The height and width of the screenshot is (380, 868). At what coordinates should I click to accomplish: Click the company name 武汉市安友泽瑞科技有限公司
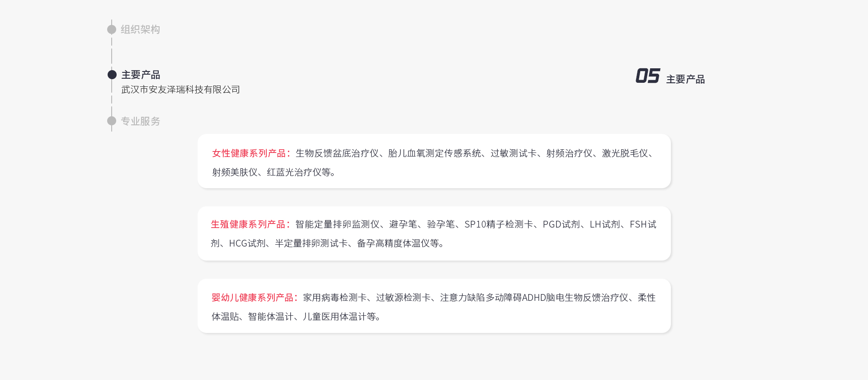click(x=180, y=90)
